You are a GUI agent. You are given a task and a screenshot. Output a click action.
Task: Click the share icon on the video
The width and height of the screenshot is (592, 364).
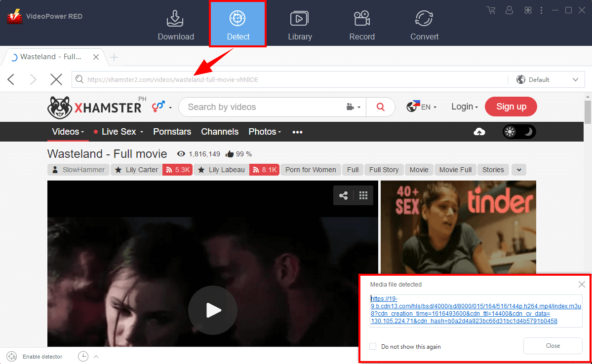click(x=343, y=195)
